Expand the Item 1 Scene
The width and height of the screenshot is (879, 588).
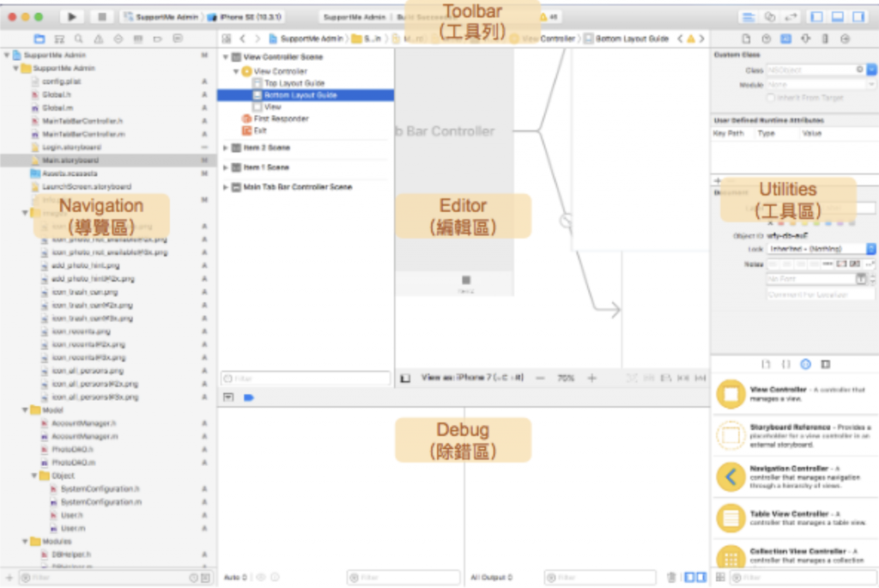click(x=226, y=167)
